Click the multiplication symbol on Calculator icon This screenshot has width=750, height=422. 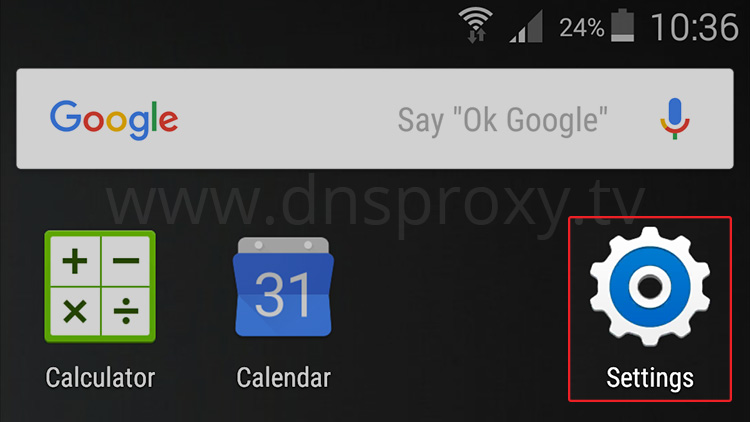tap(75, 311)
